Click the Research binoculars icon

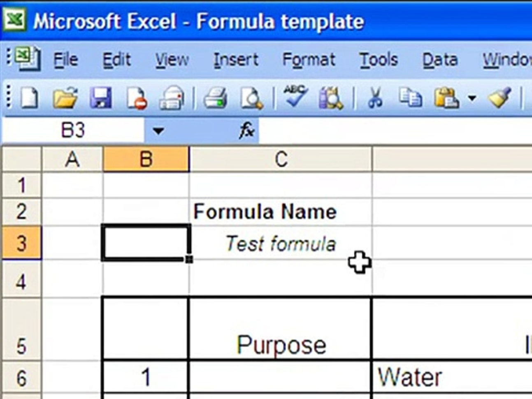(x=330, y=99)
